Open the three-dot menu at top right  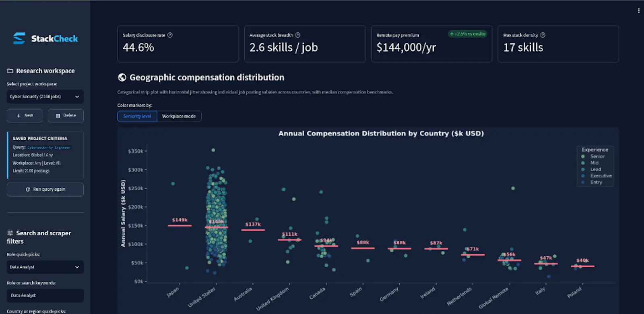639,11
